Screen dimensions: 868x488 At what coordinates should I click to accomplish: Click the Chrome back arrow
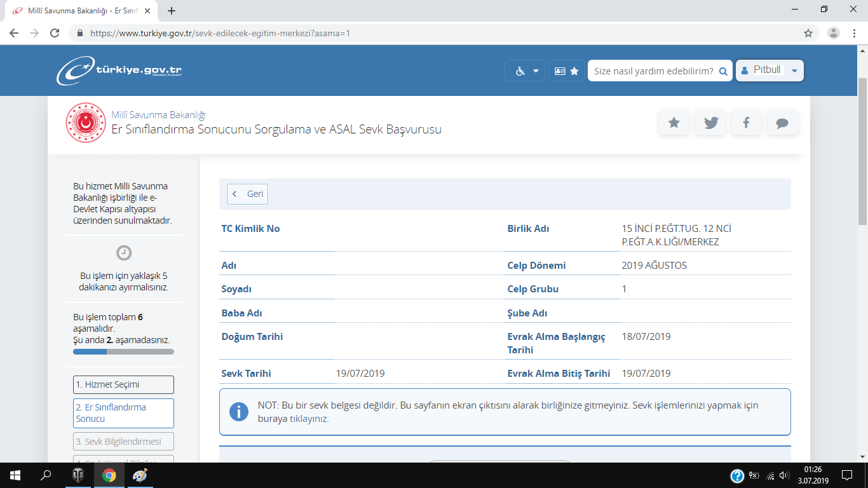tap(14, 33)
